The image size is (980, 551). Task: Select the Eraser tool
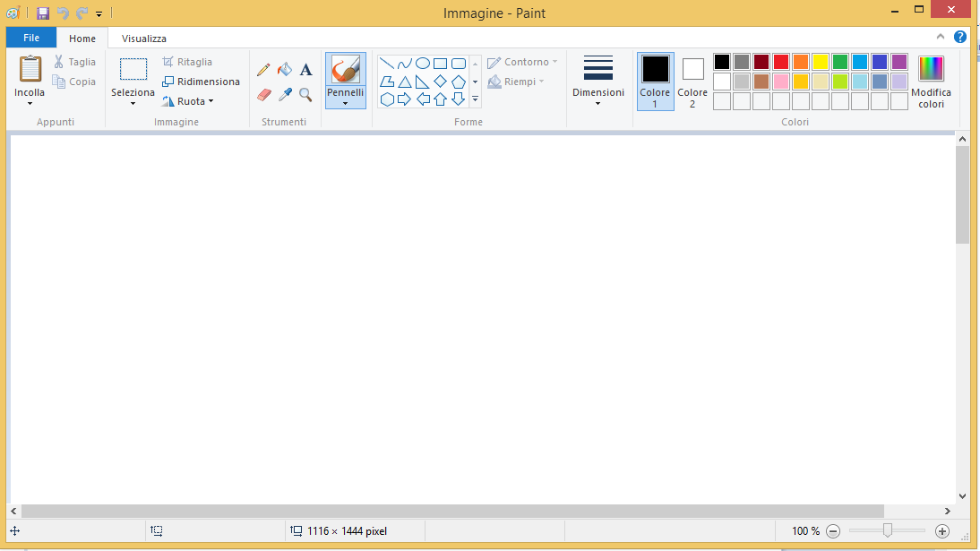tap(263, 95)
